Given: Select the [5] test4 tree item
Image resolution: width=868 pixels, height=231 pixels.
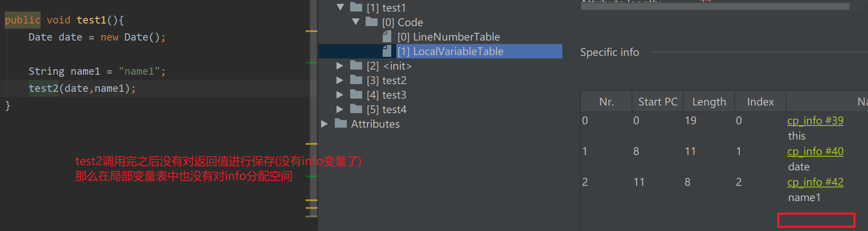Looking at the screenshot, I should click(387, 110).
